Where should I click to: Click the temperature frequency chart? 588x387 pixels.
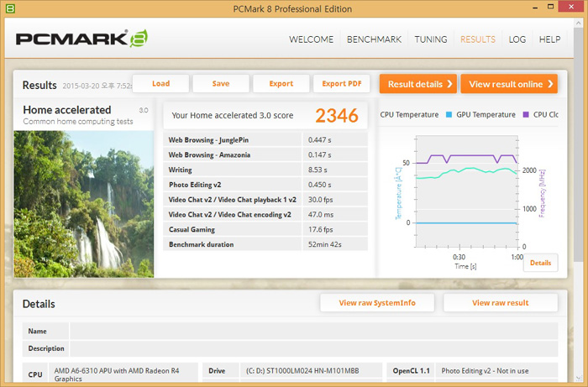[x=467, y=191]
